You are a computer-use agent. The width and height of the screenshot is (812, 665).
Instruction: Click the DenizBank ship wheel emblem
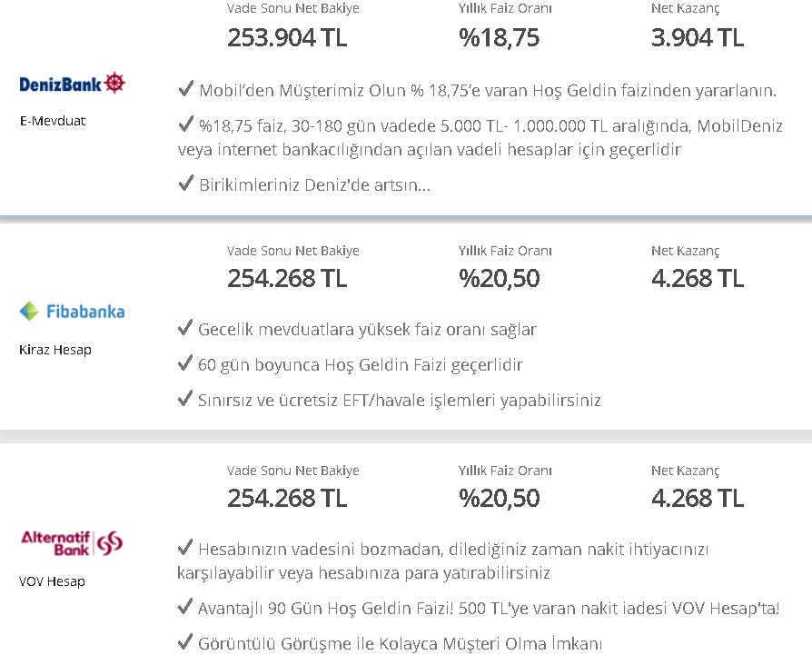(114, 83)
